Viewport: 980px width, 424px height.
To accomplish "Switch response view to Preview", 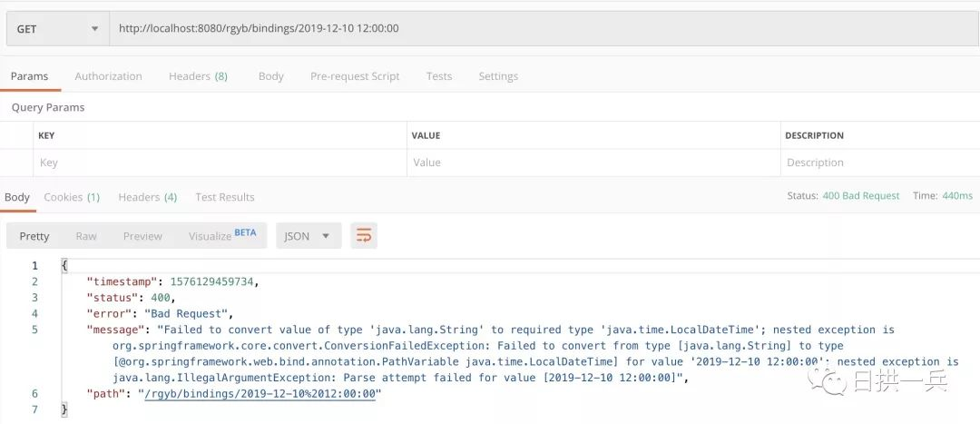I will coord(142,236).
